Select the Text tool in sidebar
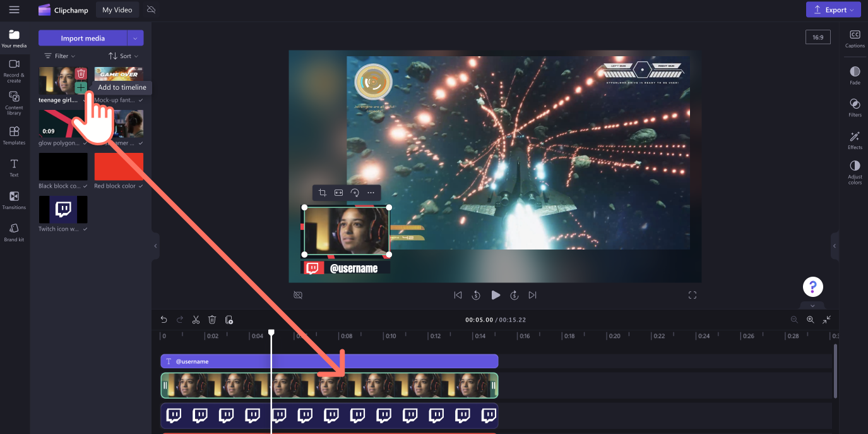Image resolution: width=868 pixels, height=434 pixels. [x=14, y=168]
